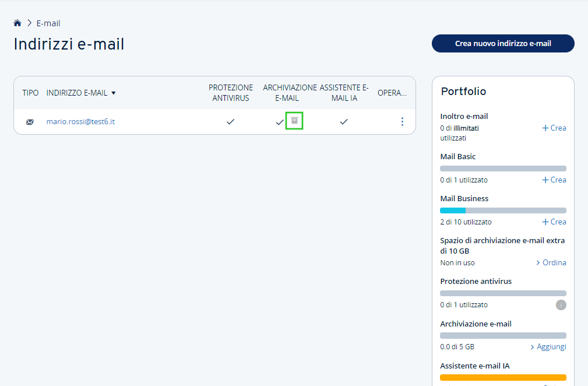Click the envelope type icon for mario.rossi
This screenshot has width=588, height=386.
click(30, 122)
